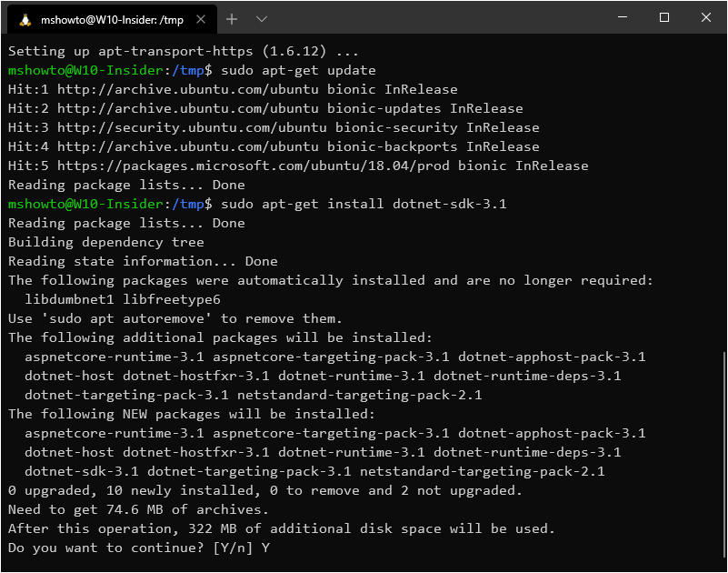Viewport: 728px width, 573px height.
Task: Minimize the terminal window
Action: (623, 17)
